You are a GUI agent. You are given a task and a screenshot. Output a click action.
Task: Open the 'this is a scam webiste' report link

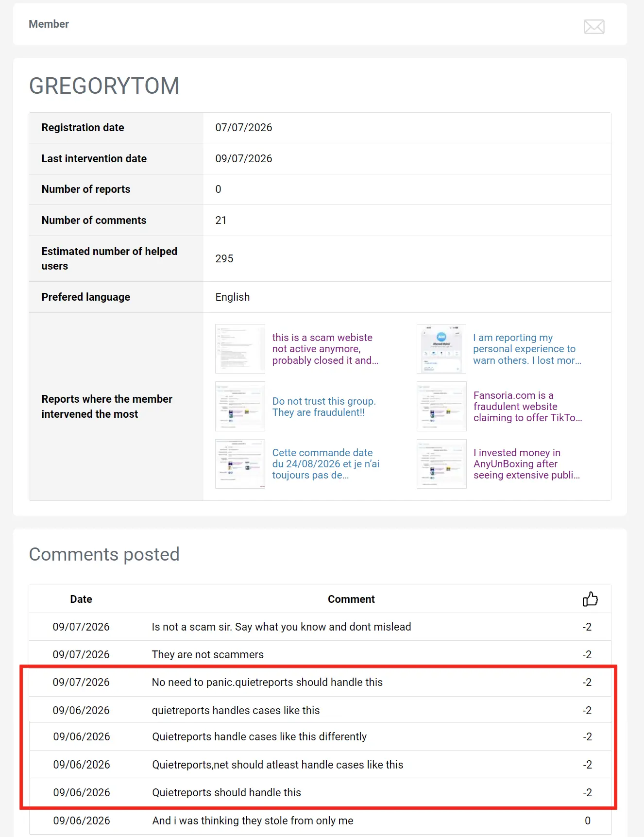pyautogui.click(x=325, y=349)
